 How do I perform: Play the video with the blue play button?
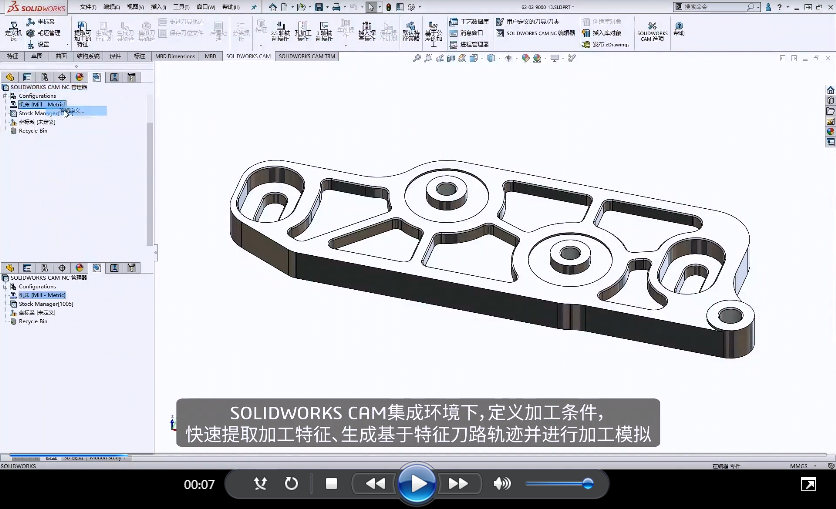coord(417,484)
